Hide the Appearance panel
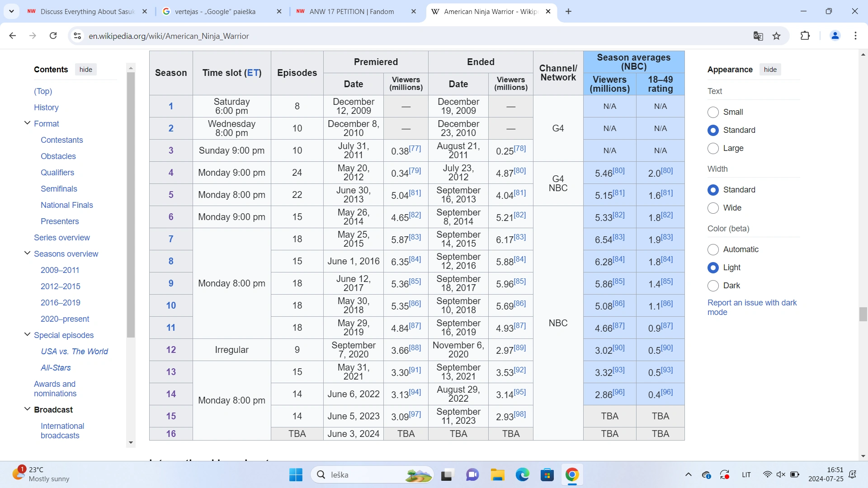 (x=770, y=70)
